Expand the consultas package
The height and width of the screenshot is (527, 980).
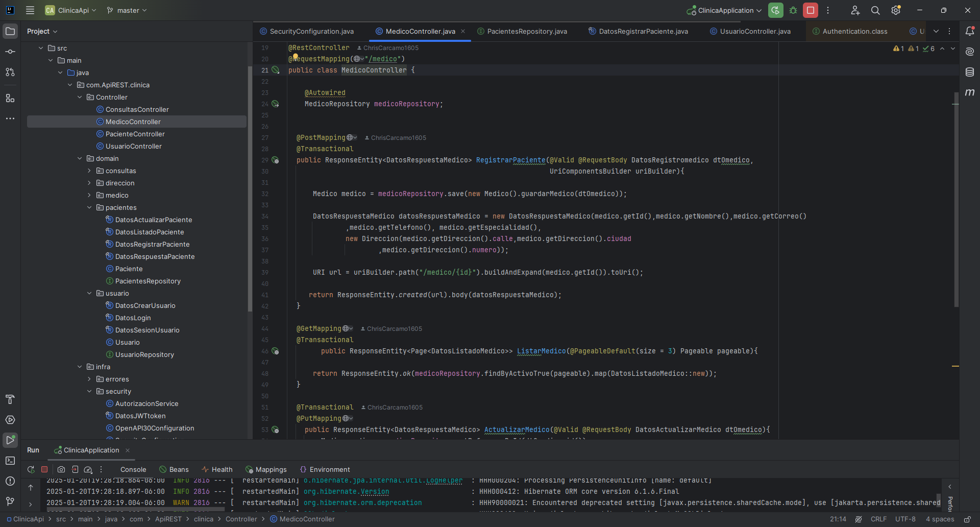(89, 171)
